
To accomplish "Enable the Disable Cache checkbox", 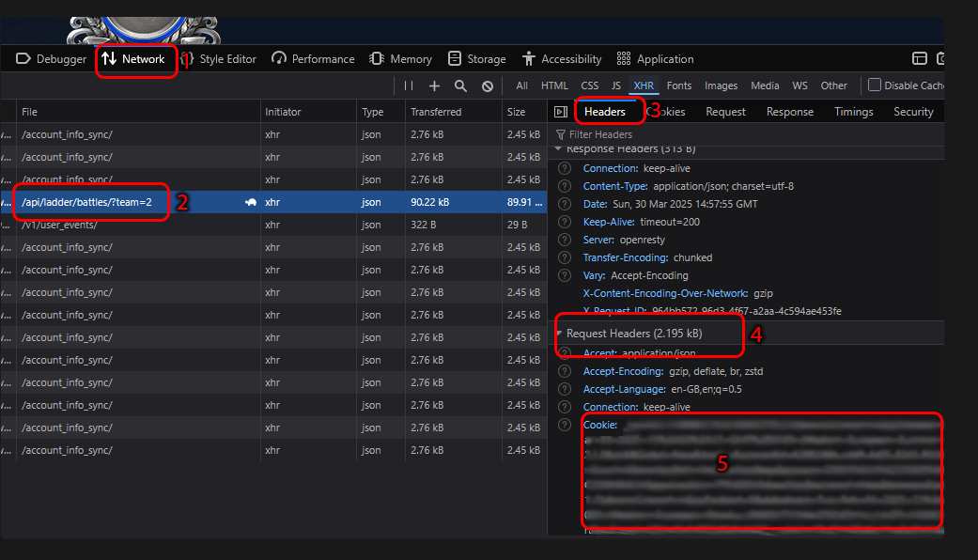I will 875,85.
